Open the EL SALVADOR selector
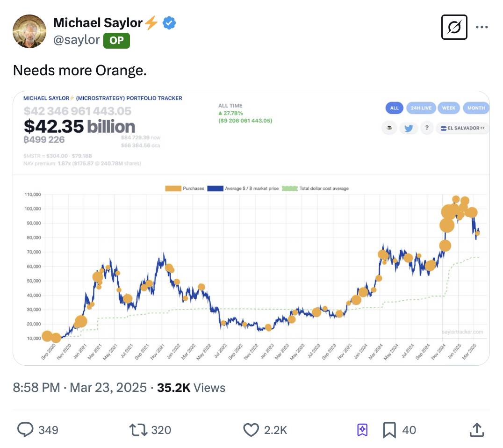Image resolution: width=503 pixels, height=448 pixels. tap(462, 128)
